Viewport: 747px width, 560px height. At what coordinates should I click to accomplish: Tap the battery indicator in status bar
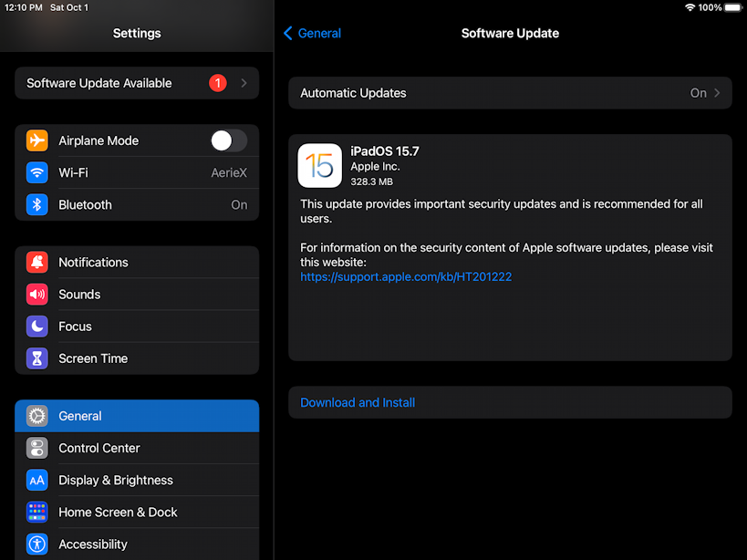point(733,7)
